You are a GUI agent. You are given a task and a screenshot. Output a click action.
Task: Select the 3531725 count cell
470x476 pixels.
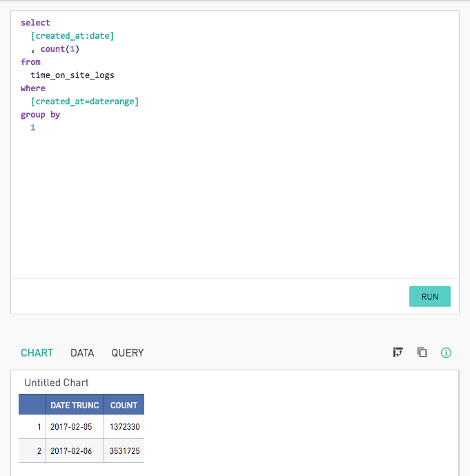(124, 451)
